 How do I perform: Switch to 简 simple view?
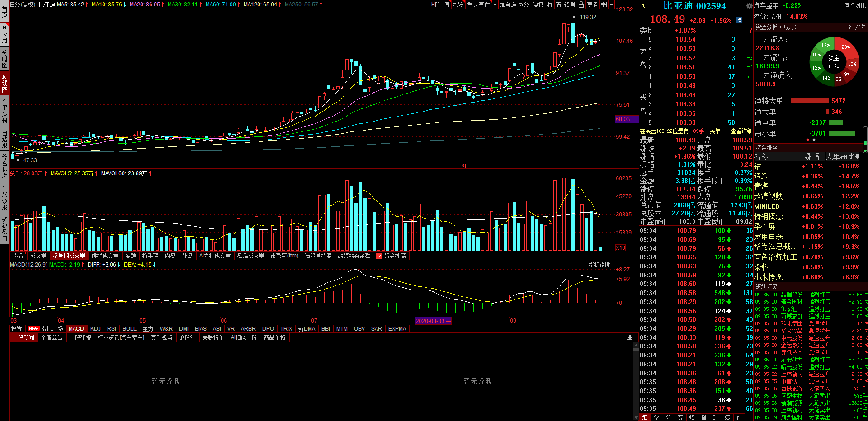pos(447,5)
